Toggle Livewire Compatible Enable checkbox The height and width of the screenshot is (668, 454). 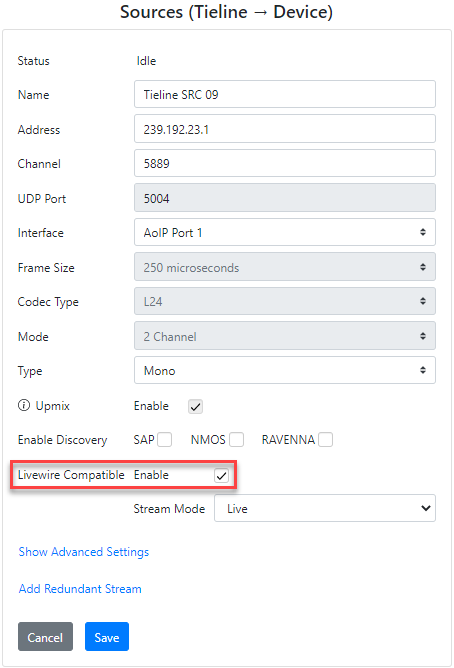221,475
